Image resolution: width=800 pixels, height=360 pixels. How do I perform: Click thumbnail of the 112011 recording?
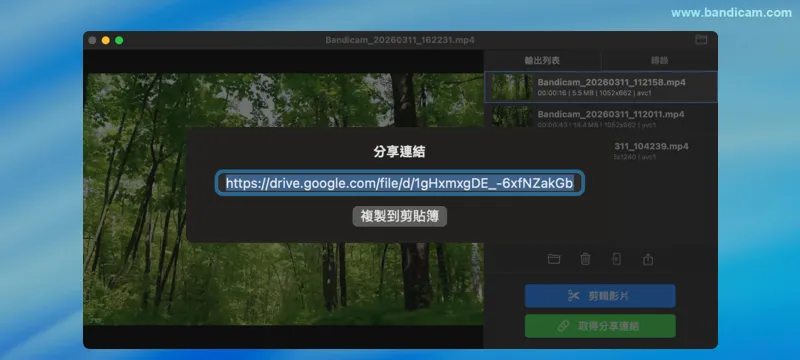point(512,117)
